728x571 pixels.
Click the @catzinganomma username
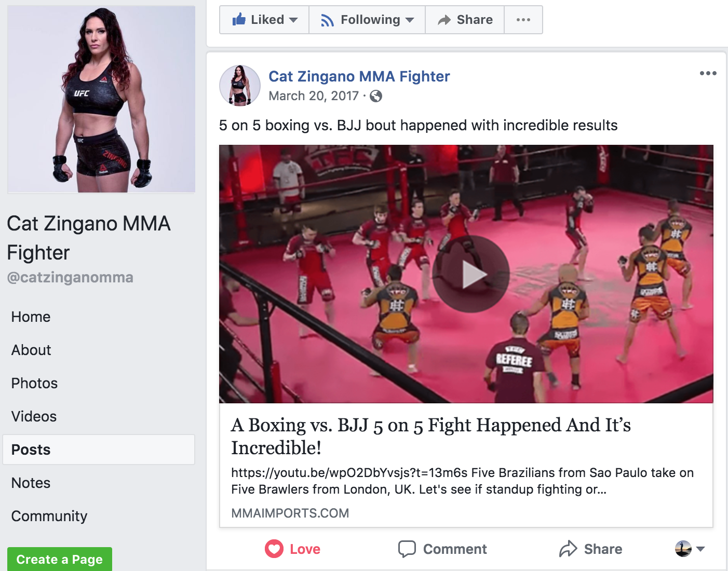[x=70, y=277]
